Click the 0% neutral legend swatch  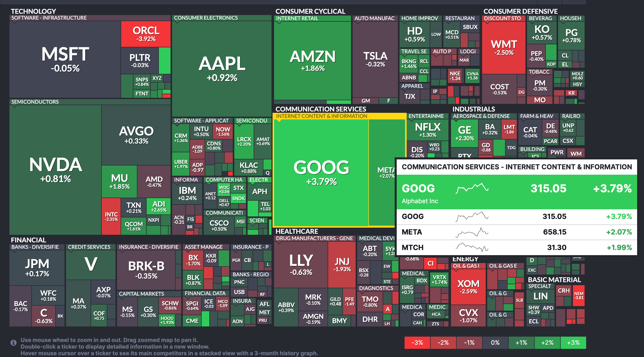tap(495, 343)
